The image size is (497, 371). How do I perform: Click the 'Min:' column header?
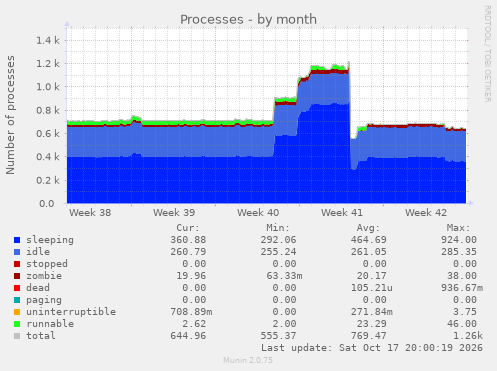point(278,228)
